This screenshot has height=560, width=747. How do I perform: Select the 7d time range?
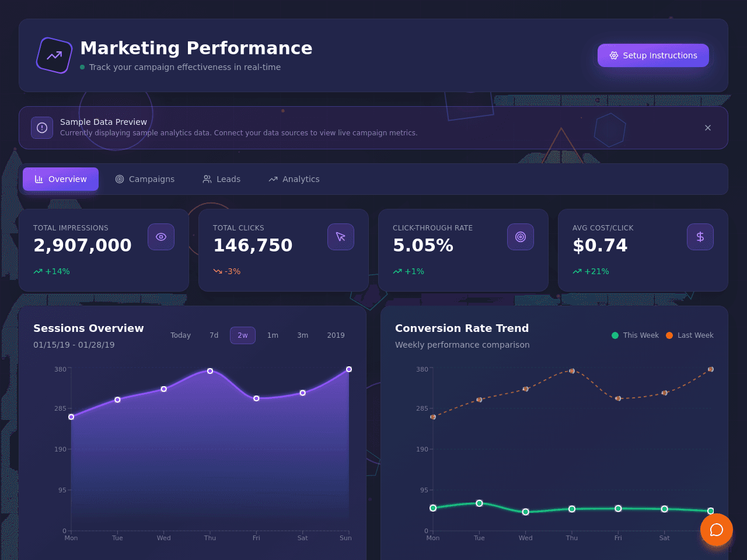tap(214, 335)
